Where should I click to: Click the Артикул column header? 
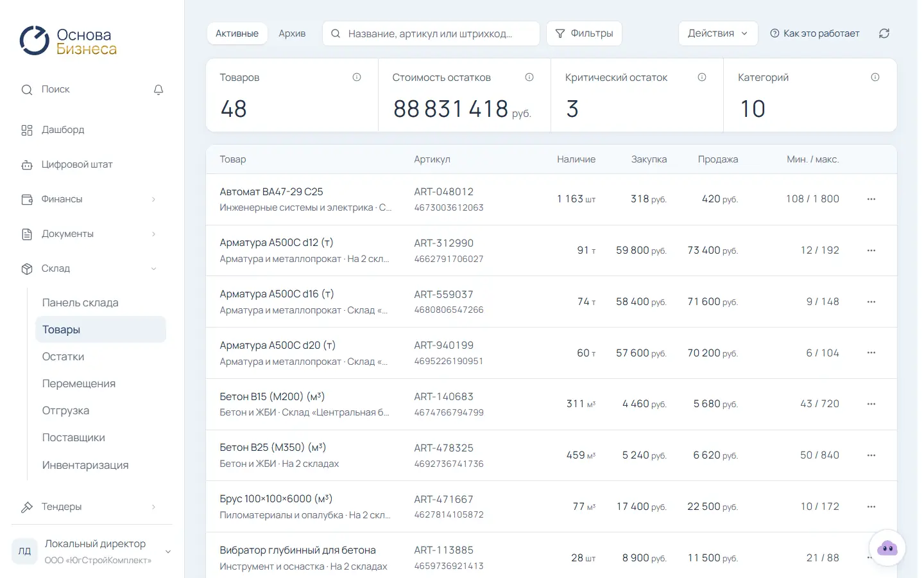[432, 159]
